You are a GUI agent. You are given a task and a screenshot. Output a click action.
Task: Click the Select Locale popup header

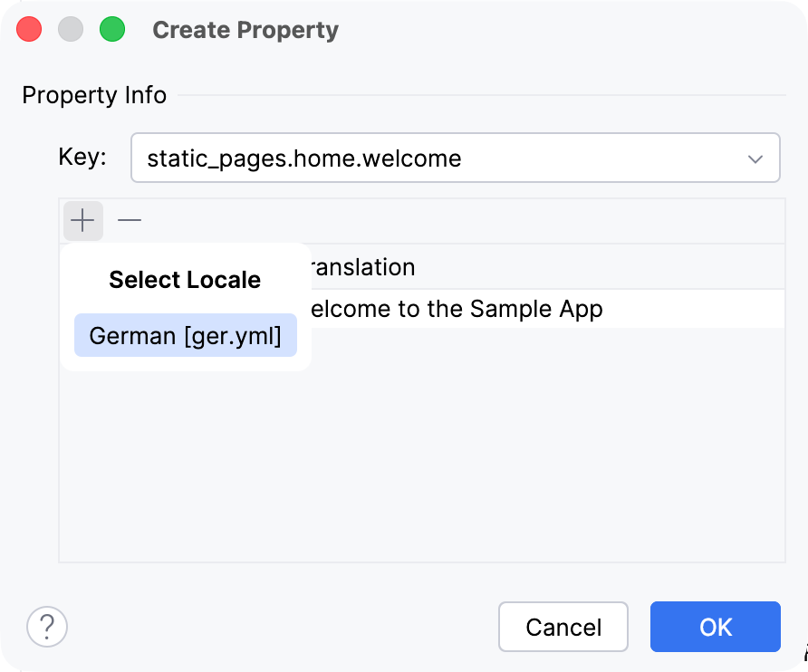[185, 280]
